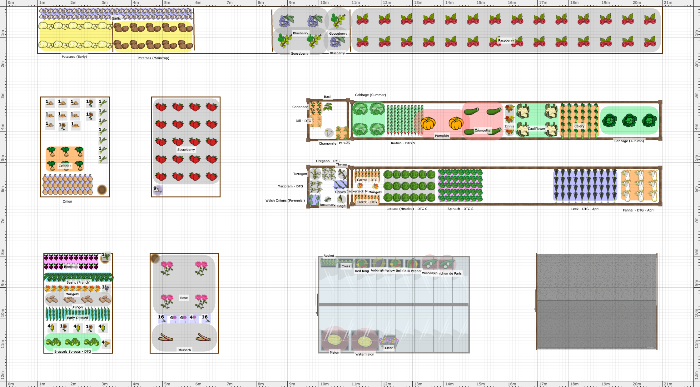Select the row of green plants above the sweetcorn
Image resolution: width=700 pixels, height=387 pixels.
click(77, 313)
